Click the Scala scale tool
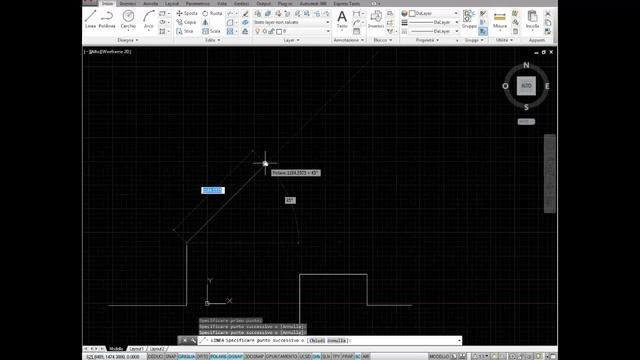Image resolution: width=640 pixels, height=360 pixels. click(211, 31)
